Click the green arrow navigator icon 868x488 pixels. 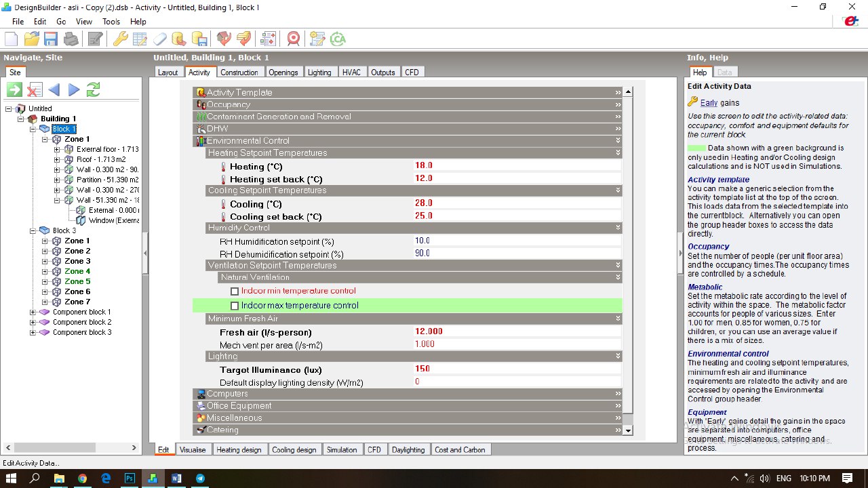pyautogui.click(x=14, y=89)
